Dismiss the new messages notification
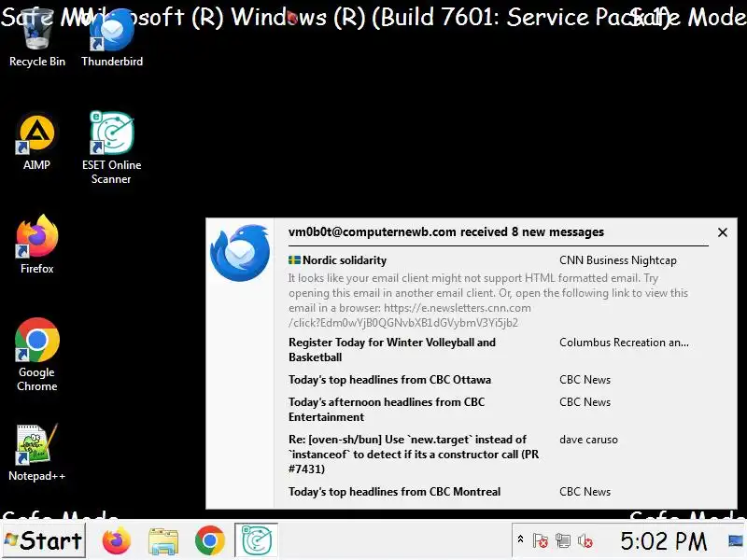 coord(722,232)
